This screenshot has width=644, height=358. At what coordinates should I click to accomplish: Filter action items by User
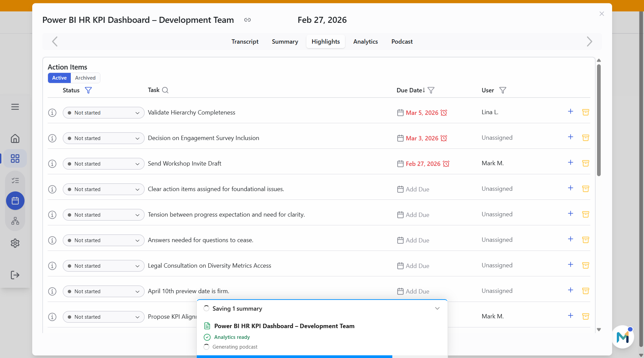click(503, 90)
